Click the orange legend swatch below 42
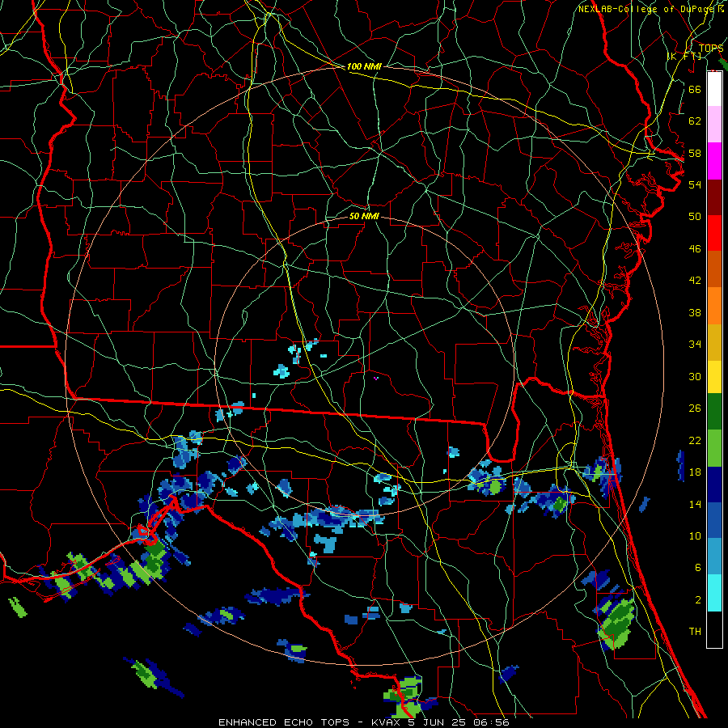728x728 pixels. coord(714,305)
